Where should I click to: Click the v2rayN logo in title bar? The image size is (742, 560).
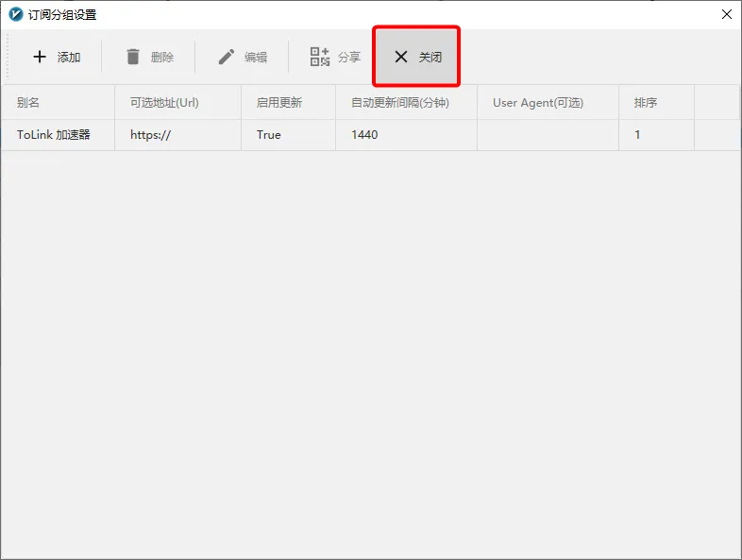point(15,14)
